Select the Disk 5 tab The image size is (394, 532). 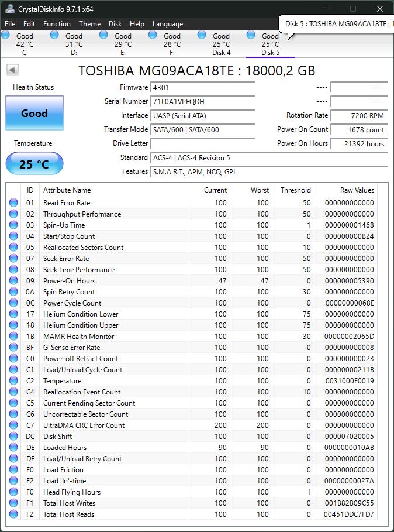click(x=270, y=44)
